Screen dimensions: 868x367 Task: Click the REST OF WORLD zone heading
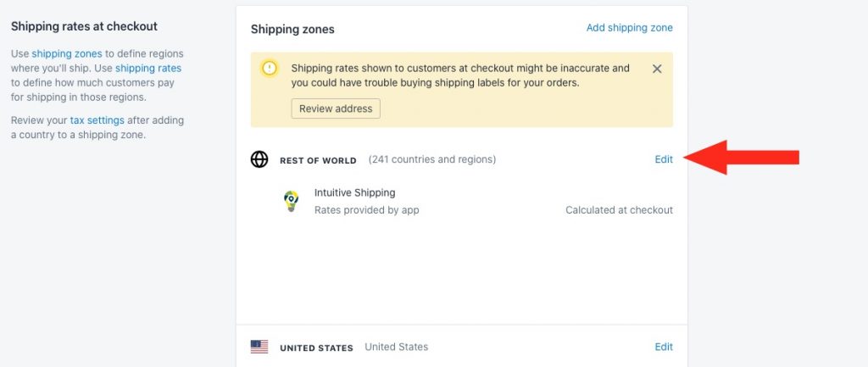(x=319, y=160)
